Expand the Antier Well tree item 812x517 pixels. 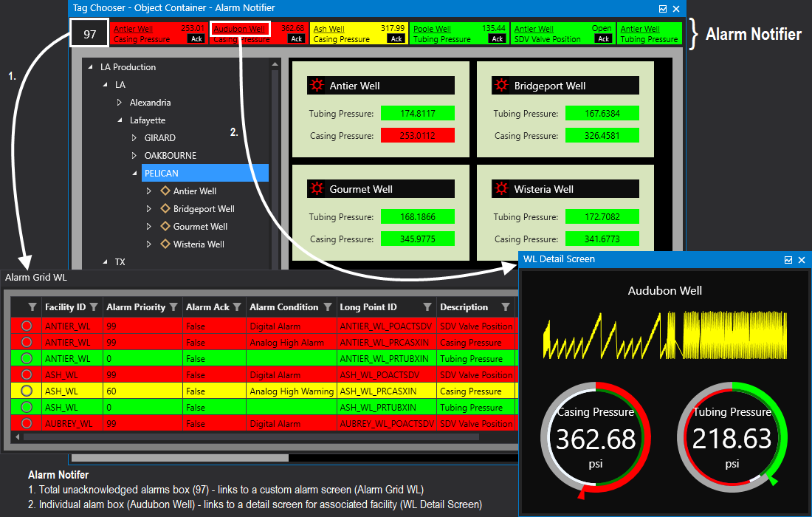148,191
